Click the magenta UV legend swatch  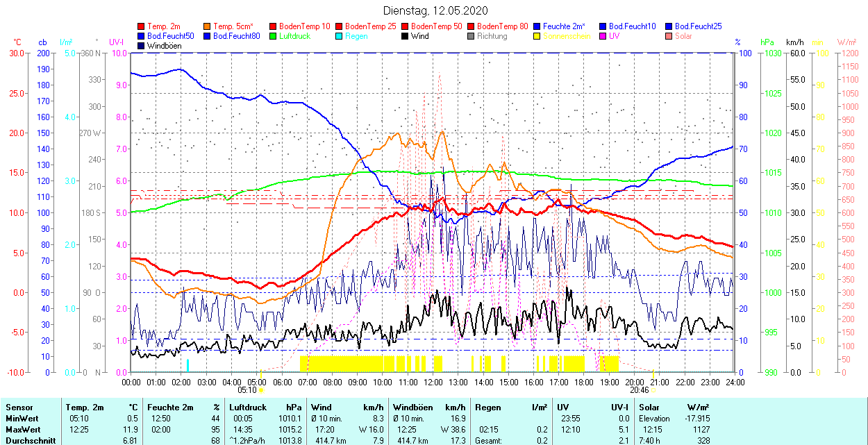(602, 36)
